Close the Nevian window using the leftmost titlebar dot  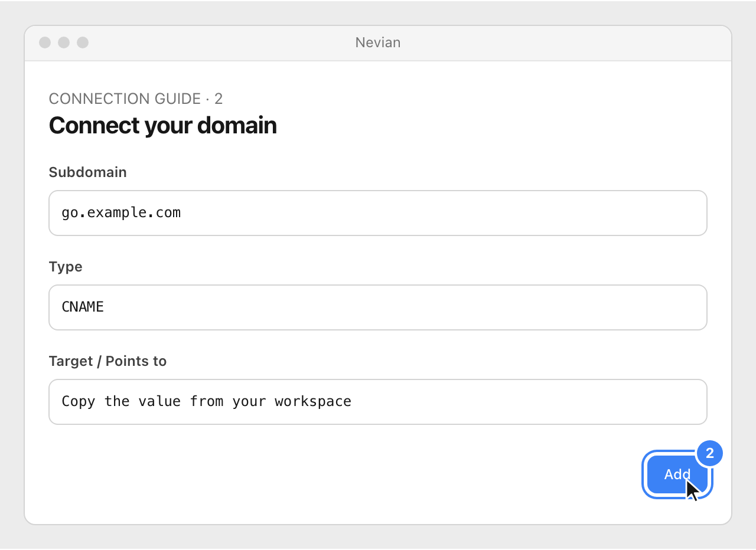point(45,42)
